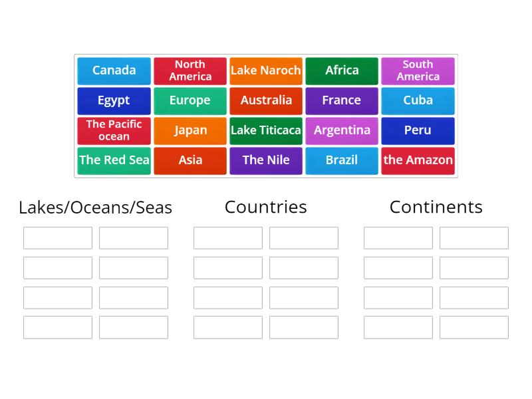Image resolution: width=532 pixels, height=399 pixels.
Task: Pick the Africa word card
Action: tap(342, 70)
